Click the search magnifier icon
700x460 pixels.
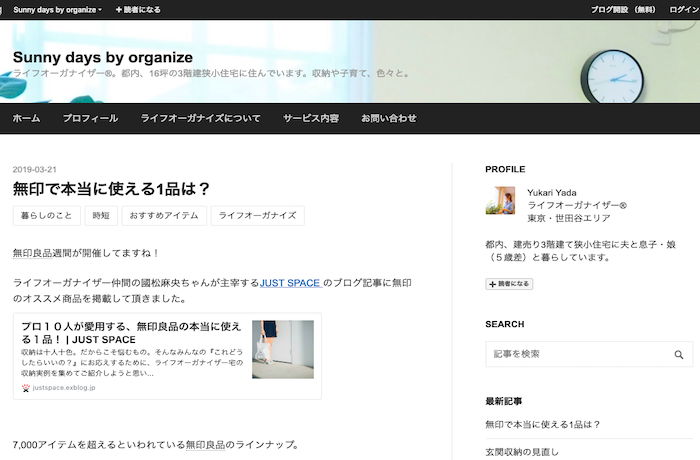click(x=678, y=354)
